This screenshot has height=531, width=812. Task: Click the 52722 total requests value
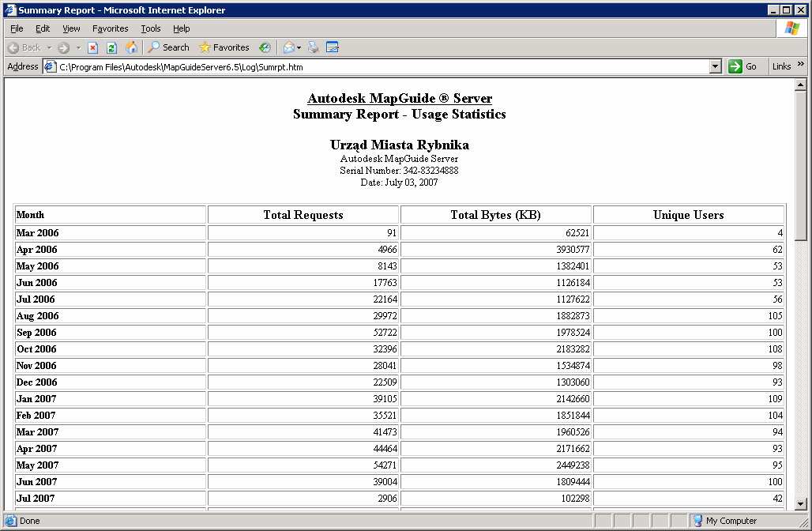tap(385, 332)
